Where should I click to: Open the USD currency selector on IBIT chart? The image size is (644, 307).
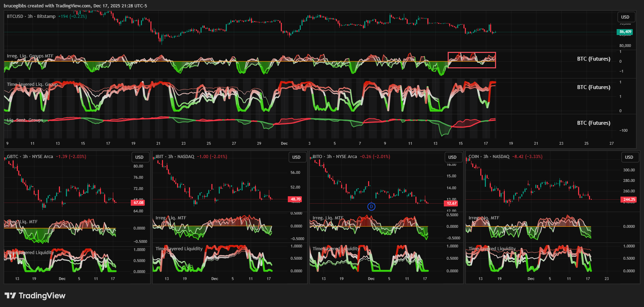tap(296, 157)
